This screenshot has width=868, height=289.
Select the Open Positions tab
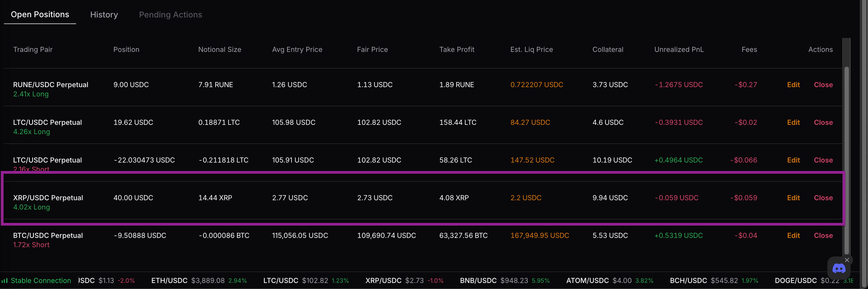[40, 14]
